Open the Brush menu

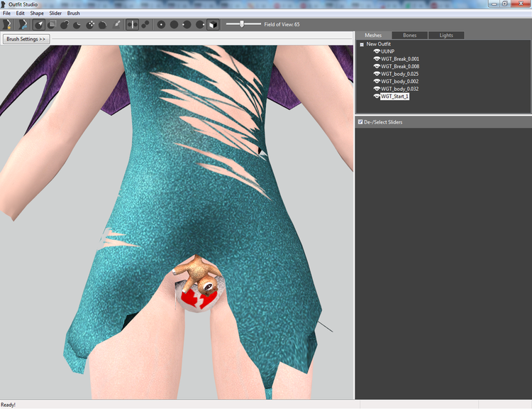(73, 13)
